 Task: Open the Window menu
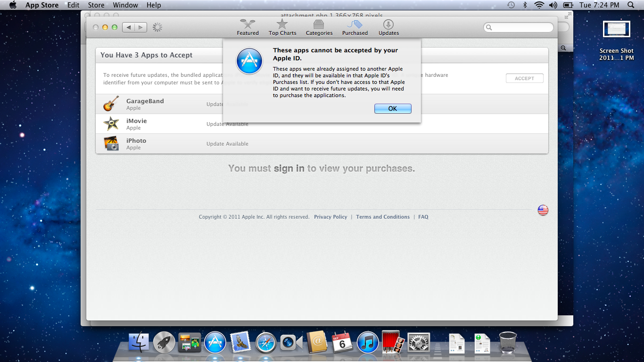[x=125, y=5]
